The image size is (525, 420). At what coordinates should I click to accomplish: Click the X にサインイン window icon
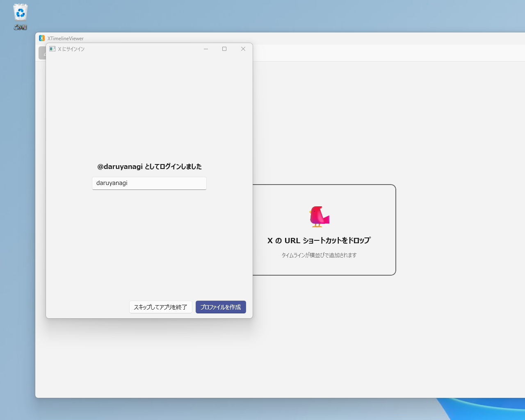(x=52, y=49)
